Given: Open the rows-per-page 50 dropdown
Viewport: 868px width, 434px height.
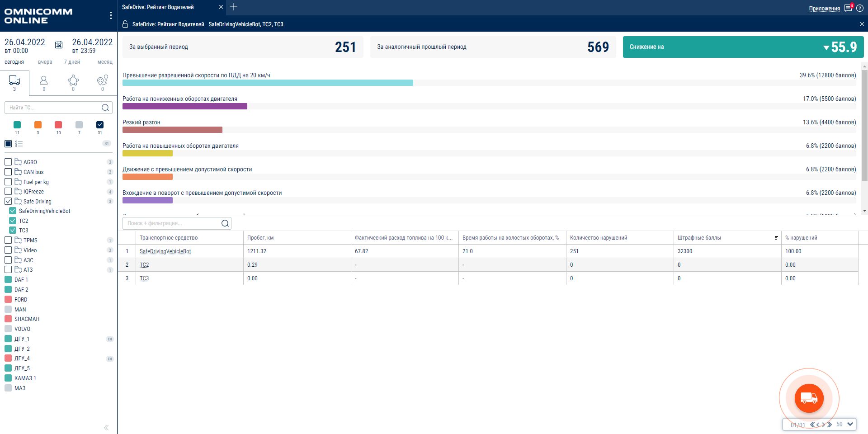Looking at the screenshot, I should (x=844, y=425).
